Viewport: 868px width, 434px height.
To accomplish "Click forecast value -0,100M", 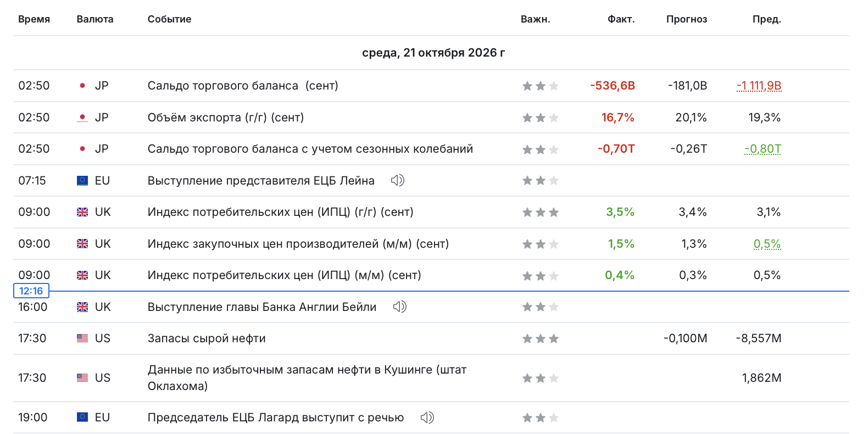I will coord(686,338).
